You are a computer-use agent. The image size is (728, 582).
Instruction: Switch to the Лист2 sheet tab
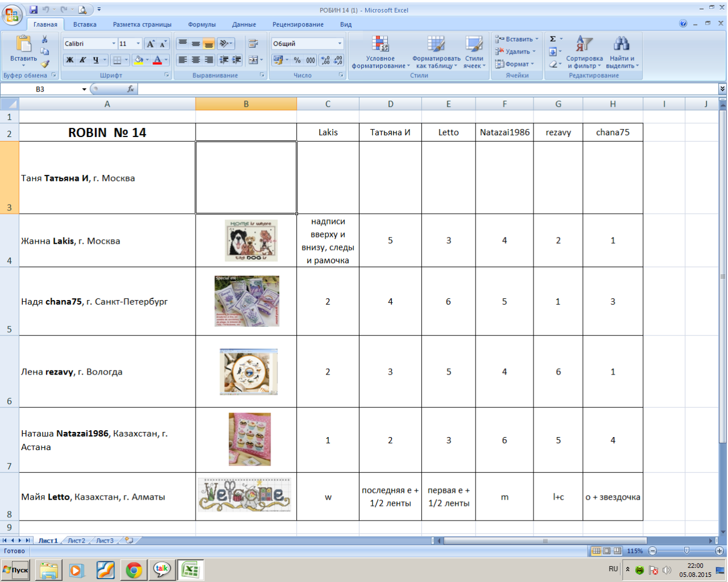click(76, 541)
